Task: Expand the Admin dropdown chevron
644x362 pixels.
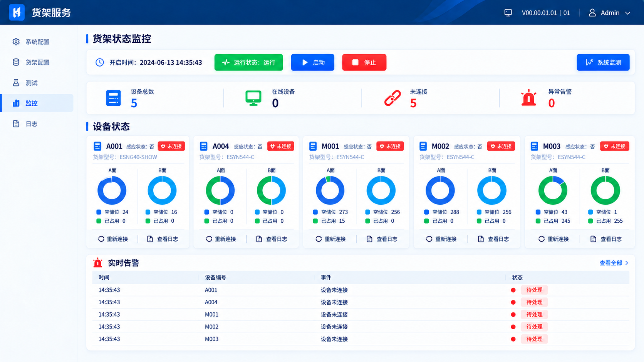Action: click(627, 13)
